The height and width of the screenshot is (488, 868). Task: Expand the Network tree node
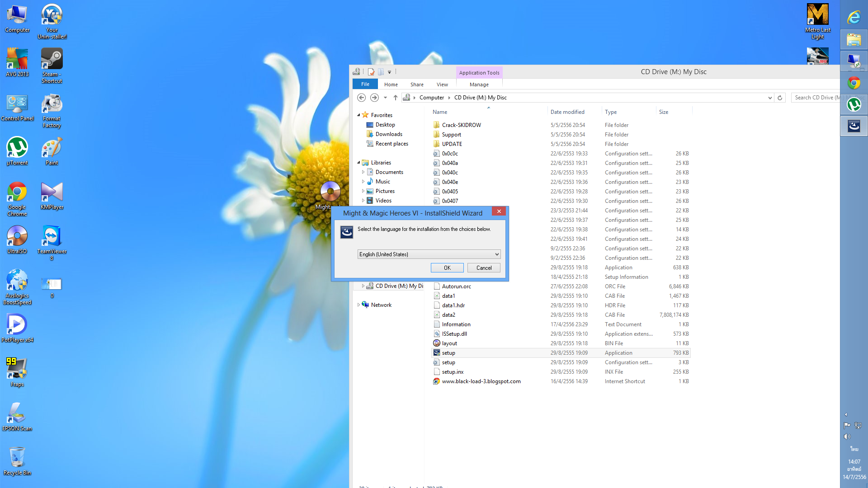click(359, 305)
